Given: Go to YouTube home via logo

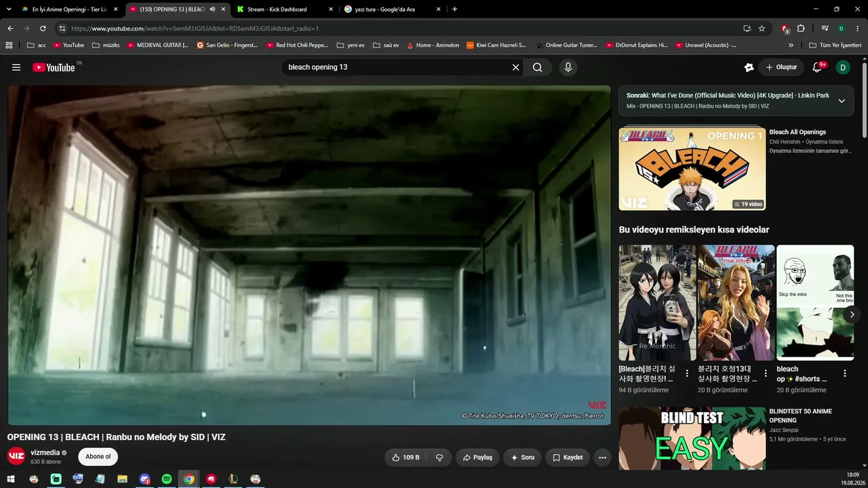Looking at the screenshot, I should [x=54, y=67].
